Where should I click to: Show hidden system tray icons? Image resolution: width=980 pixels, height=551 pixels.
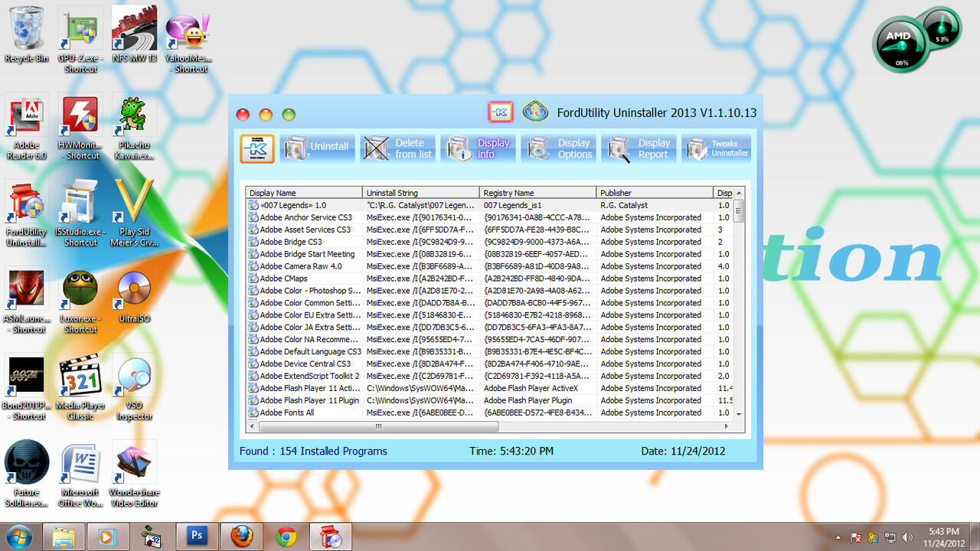click(838, 538)
